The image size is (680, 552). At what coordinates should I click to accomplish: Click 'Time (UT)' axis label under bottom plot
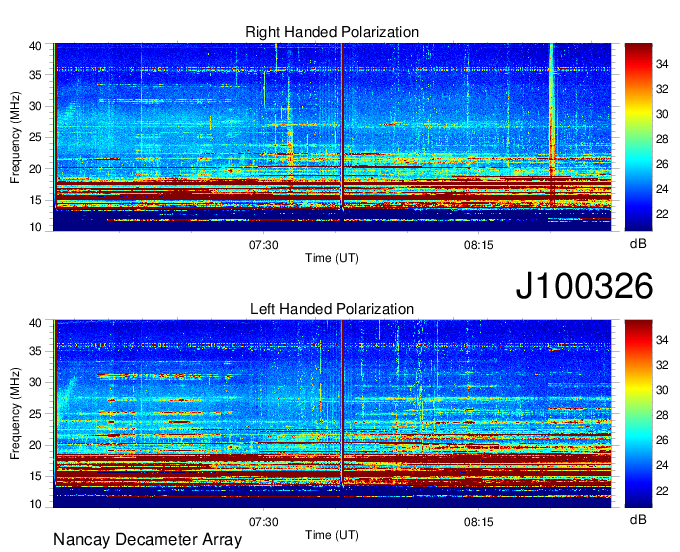tap(332, 535)
